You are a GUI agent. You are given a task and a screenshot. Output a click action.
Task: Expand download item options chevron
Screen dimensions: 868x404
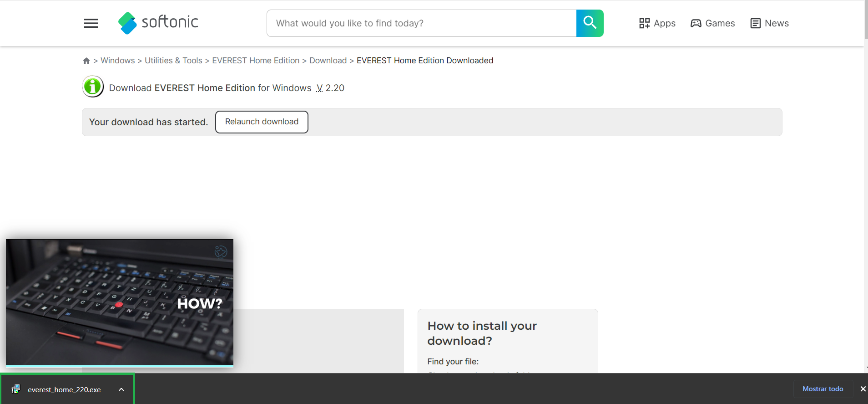pos(121,389)
